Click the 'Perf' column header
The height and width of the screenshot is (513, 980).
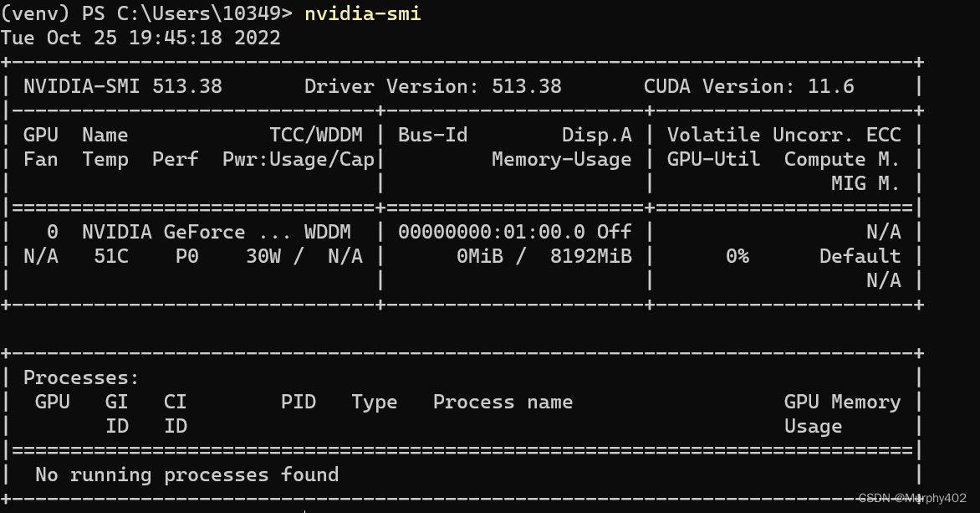tap(175, 160)
